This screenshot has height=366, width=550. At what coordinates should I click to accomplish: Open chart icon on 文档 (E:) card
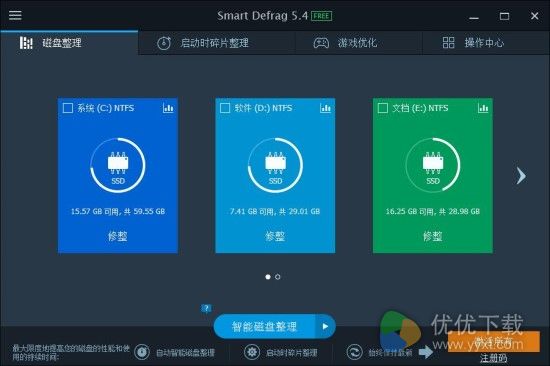pyautogui.click(x=483, y=108)
